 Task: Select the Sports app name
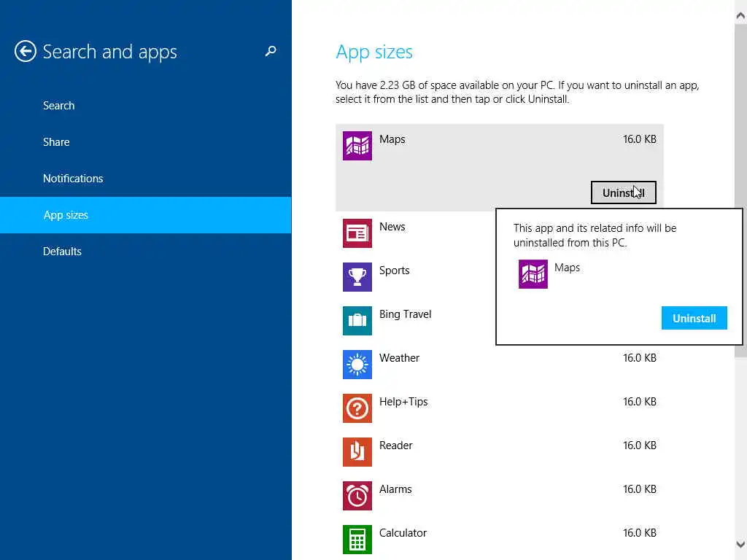[x=395, y=271]
